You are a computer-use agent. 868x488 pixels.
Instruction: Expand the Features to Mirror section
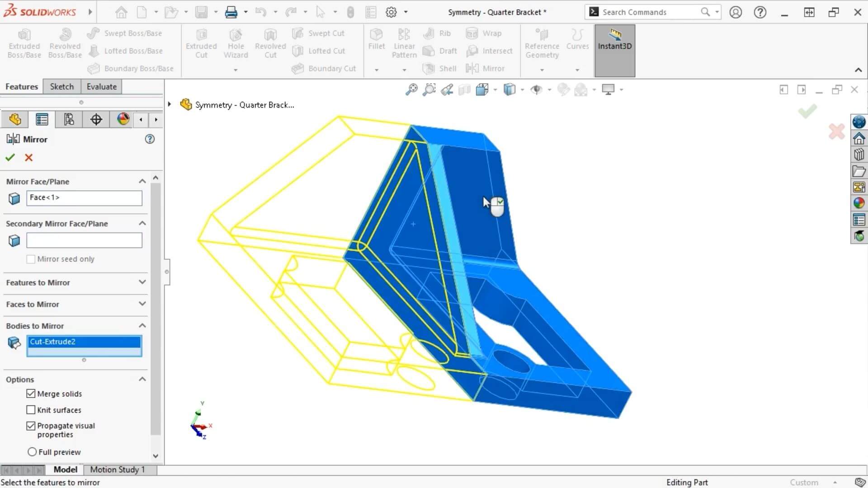[142, 282]
